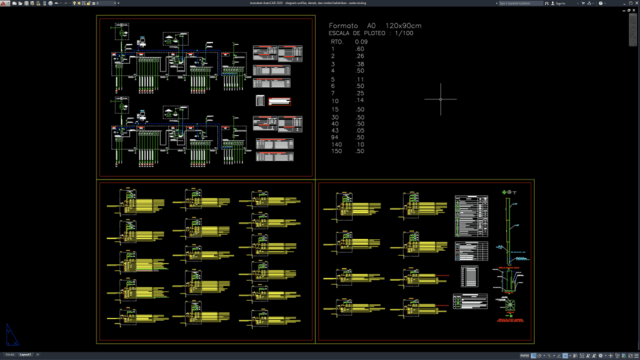The image size is (640, 360).
Task: Toggle the Clean Screen status icon
Action: pos(630,356)
